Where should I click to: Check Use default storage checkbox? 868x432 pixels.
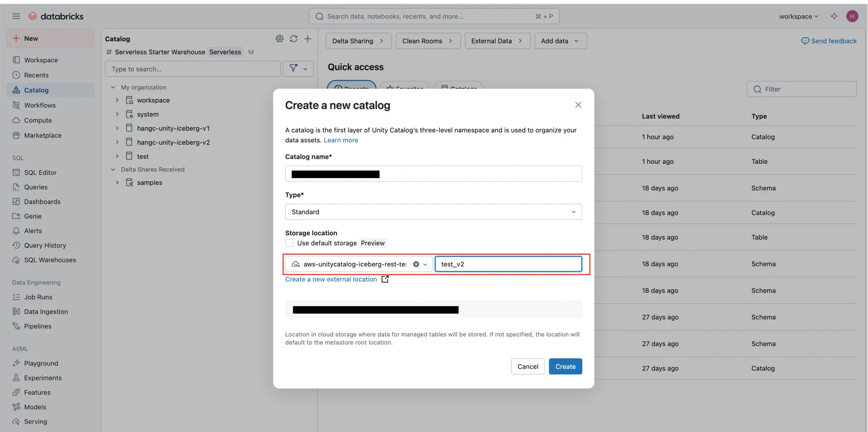[289, 243]
